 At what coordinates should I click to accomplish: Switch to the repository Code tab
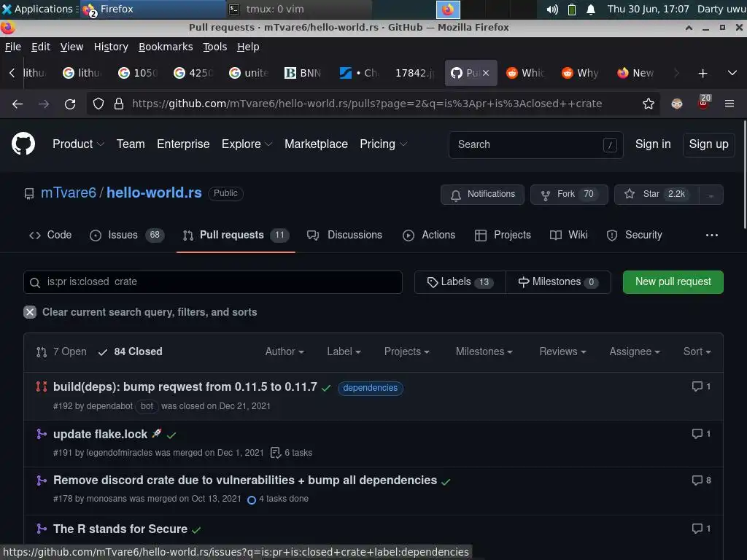pyautogui.click(x=50, y=235)
